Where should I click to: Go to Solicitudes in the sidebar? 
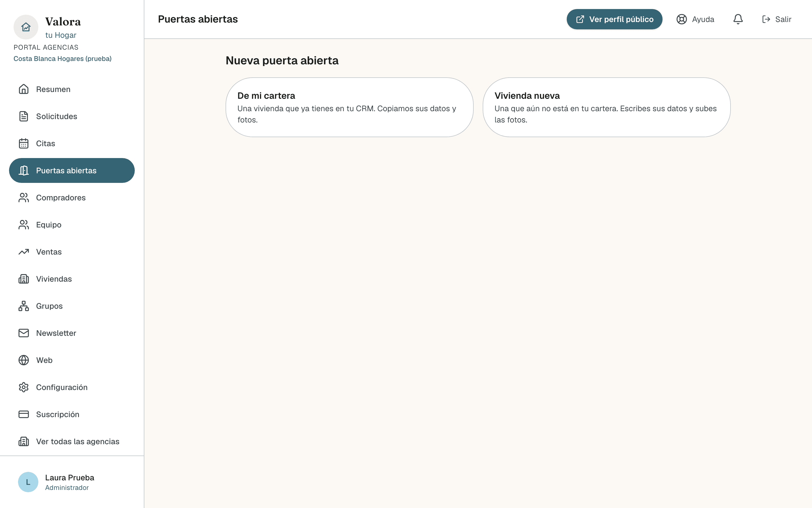click(72, 116)
